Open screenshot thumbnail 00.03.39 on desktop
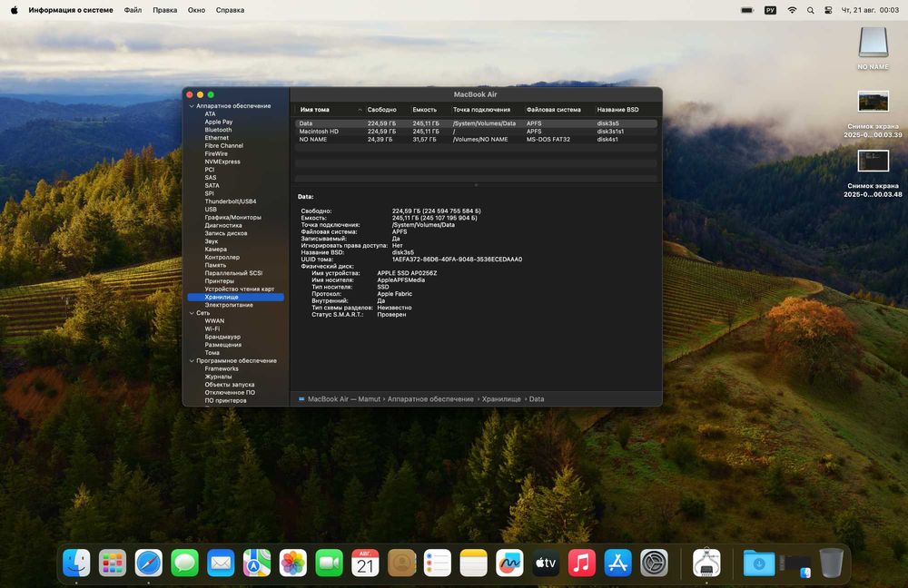This screenshot has width=908, height=588. pos(873,102)
